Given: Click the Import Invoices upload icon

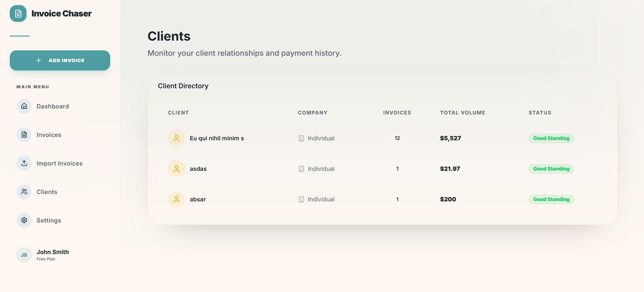Looking at the screenshot, I should click(24, 163).
